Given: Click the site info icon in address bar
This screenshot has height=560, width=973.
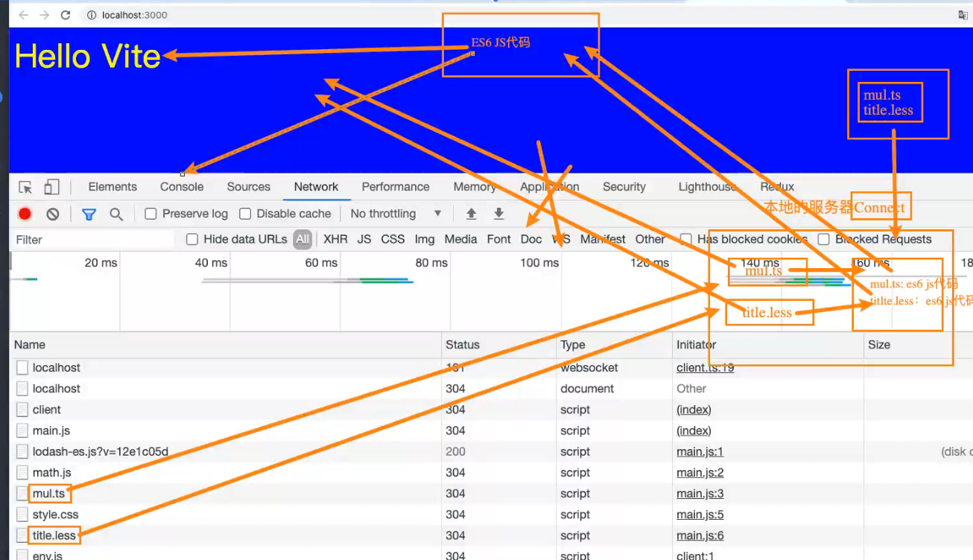Looking at the screenshot, I should click(x=92, y=15).
